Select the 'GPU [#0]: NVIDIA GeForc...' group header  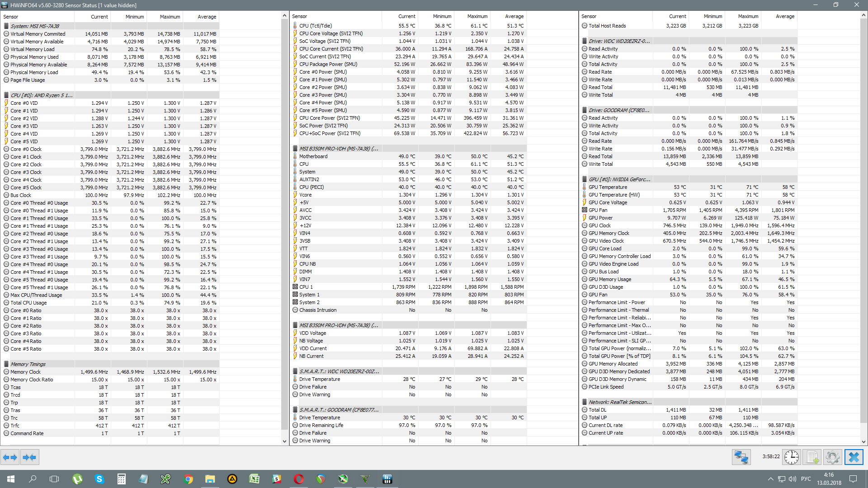pos(689,179)
